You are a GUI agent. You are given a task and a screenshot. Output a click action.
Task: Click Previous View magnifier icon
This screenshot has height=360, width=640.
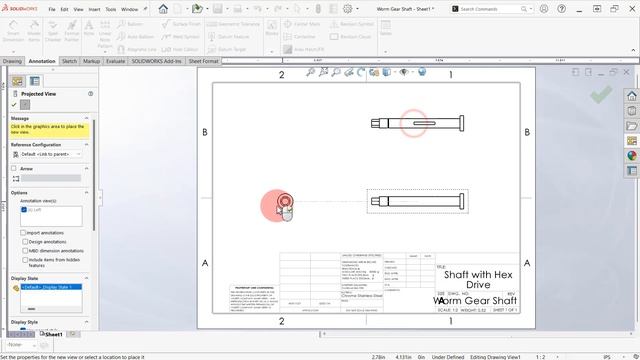pyautogui.click(x=336, y=72)
